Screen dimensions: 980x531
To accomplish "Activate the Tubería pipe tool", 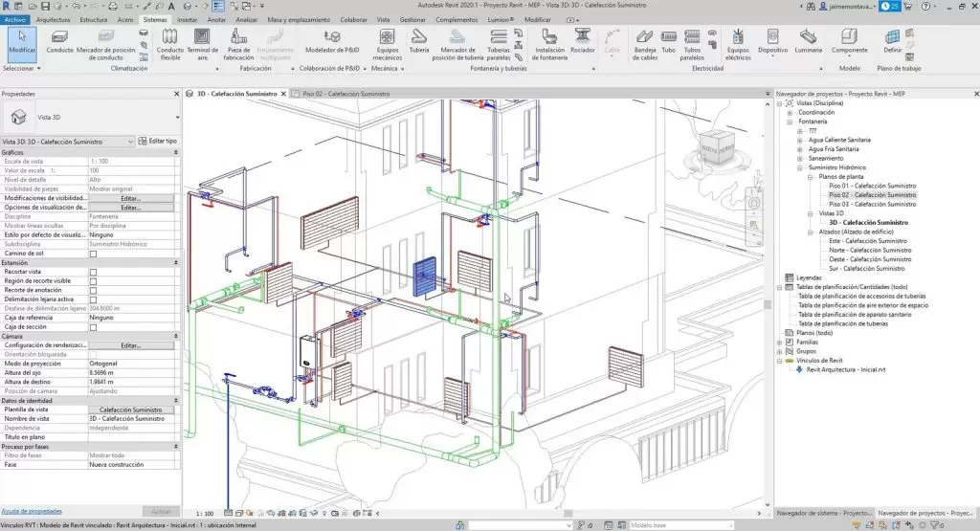I will (419, 42).
